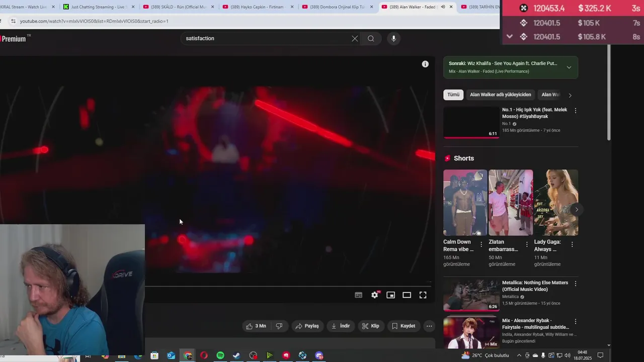
Task: Open player settings gear
Action: tap(375, 295)
